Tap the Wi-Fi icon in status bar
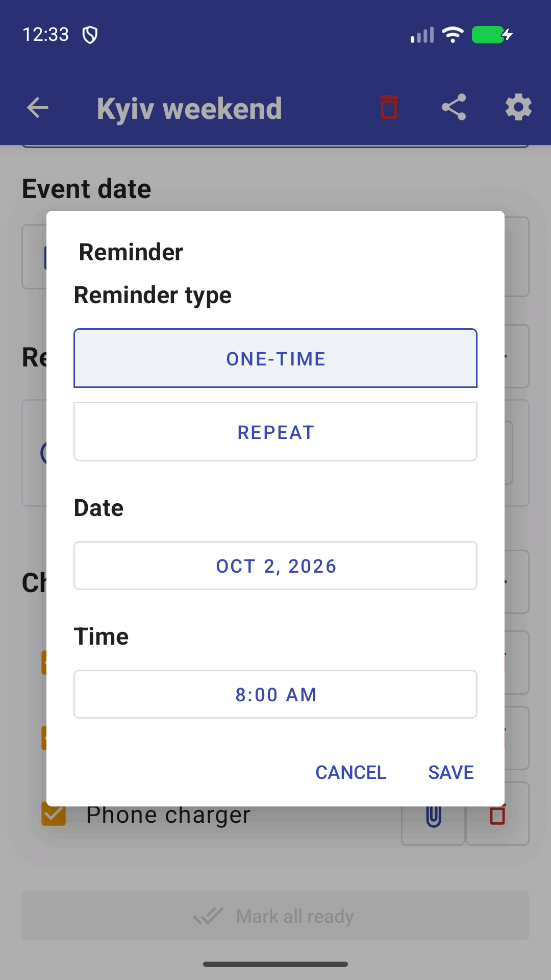551x980 pixels. pos(453,35)
